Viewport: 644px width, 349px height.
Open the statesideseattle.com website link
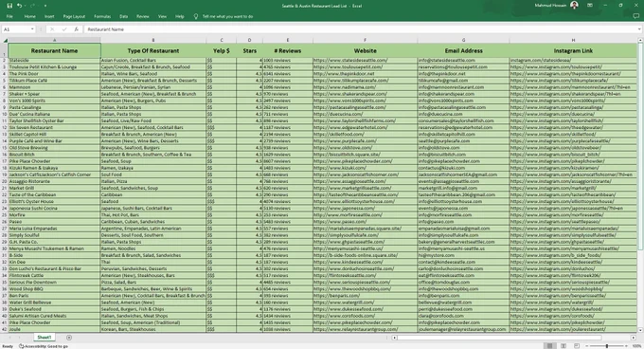click(x=350, y=60)
